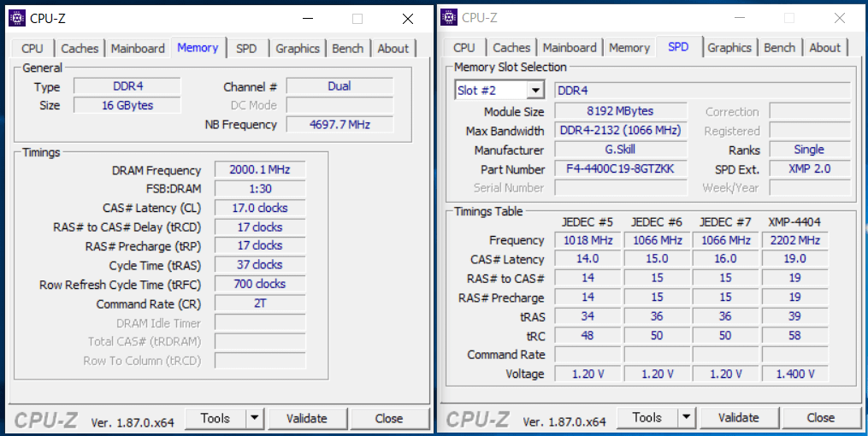
Task: Click CPU-Z app icon in right window title bar
Action: point(449,18)
